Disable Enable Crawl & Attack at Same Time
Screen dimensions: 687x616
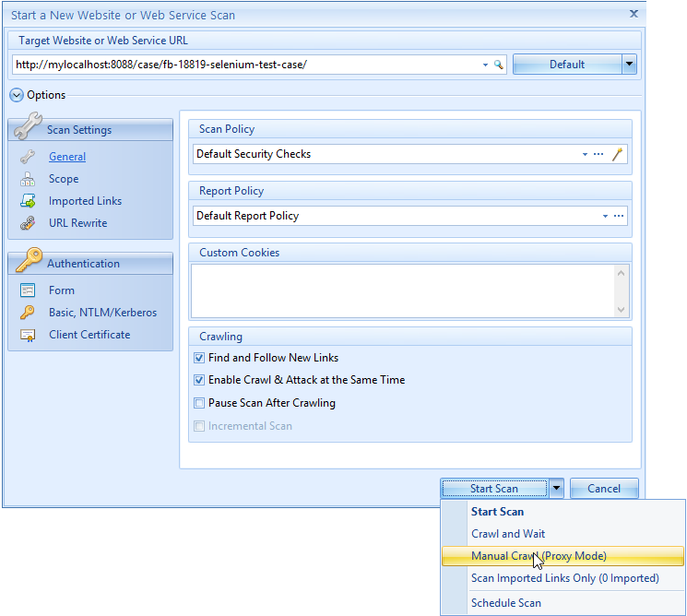tap(199, 380)
